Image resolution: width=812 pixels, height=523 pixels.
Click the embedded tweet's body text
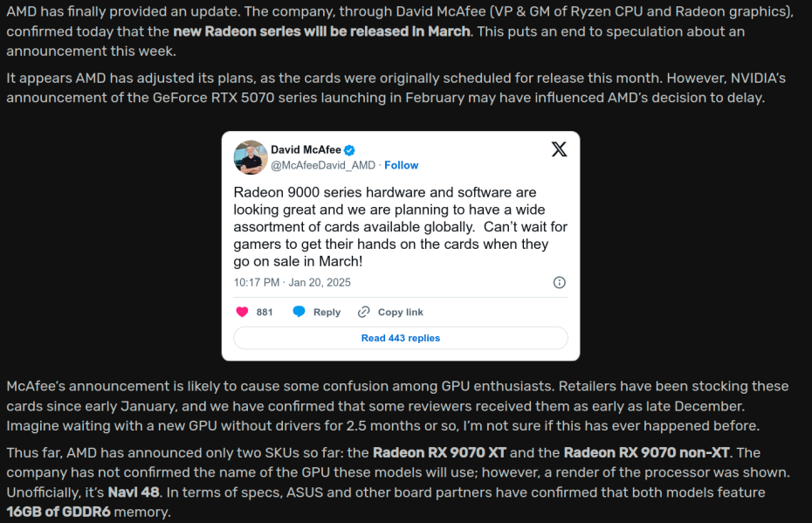[x=400, y=226]
